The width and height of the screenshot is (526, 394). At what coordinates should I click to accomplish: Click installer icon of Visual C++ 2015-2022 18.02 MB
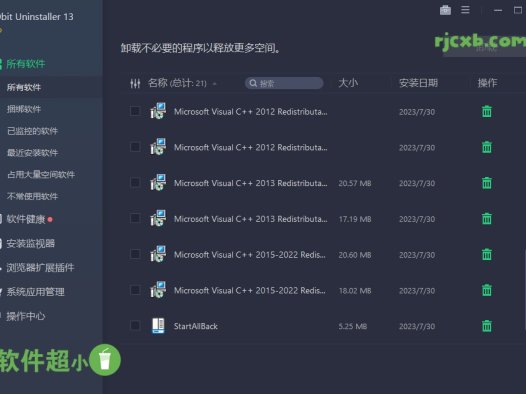coord(158,290)
